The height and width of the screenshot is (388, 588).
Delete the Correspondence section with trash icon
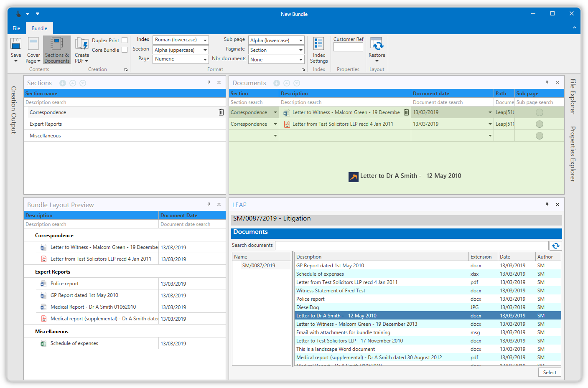[x=221, y=112]
